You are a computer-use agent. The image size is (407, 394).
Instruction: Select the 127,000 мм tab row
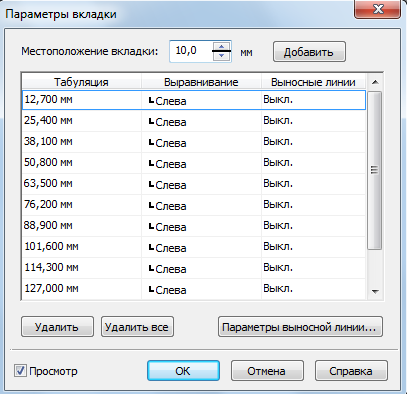pos(194,288)
